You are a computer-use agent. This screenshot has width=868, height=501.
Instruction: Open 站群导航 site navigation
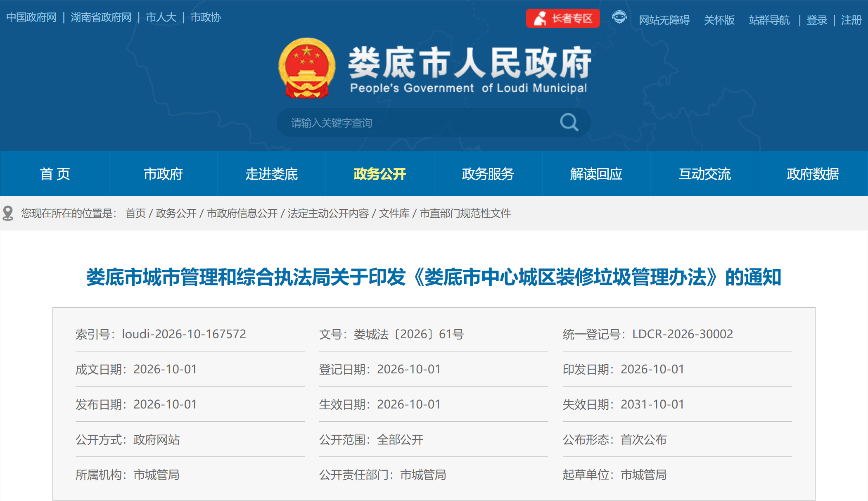tap(769, 20)
